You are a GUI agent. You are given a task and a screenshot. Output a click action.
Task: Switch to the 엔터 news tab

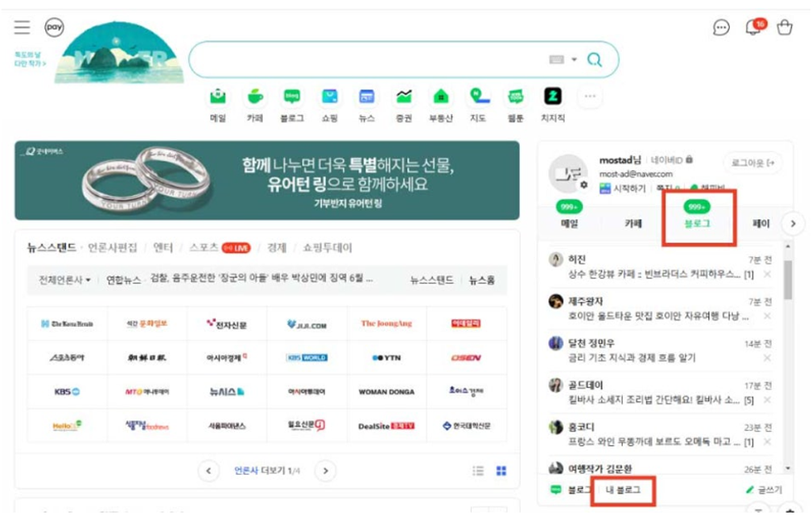163,247
